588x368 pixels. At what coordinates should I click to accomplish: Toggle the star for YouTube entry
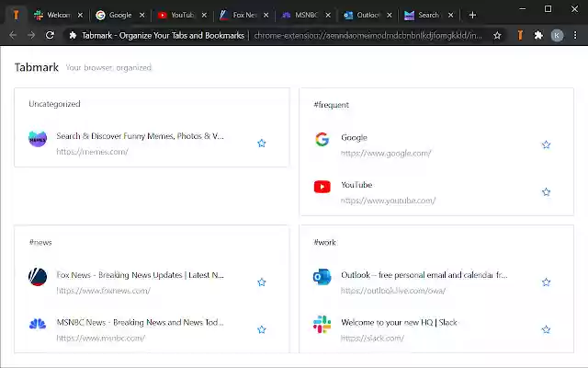coord(546,192)
